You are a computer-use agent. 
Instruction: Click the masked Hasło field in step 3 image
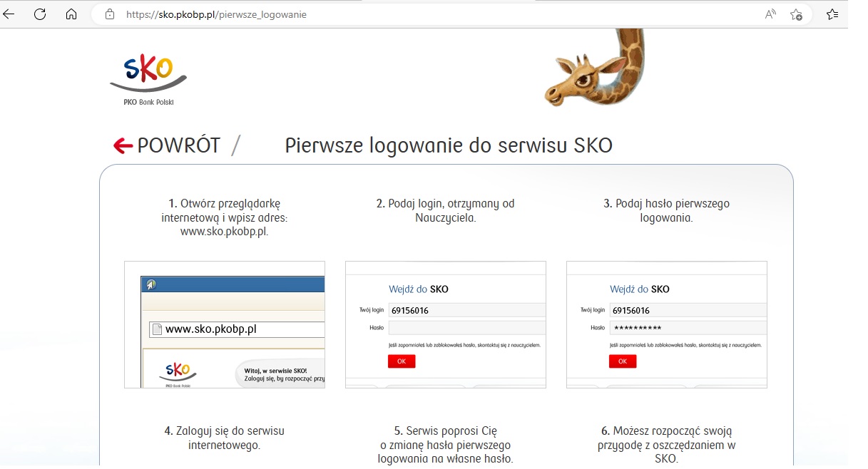pyautogui.click(x=688, y=328)
